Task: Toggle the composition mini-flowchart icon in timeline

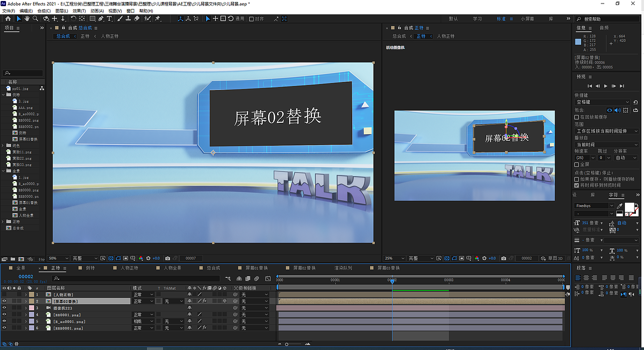Action: pyautogui.click(x=228, y=278)
